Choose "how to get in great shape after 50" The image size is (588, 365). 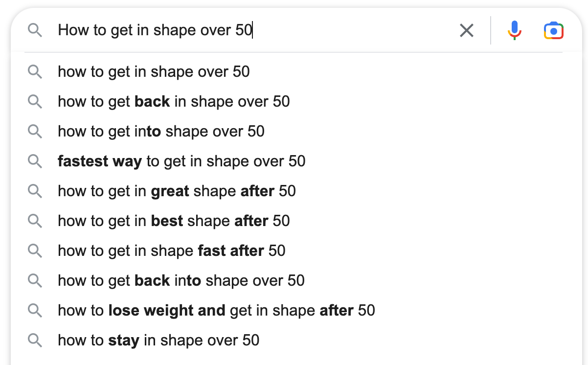click(x=177, y=191)
